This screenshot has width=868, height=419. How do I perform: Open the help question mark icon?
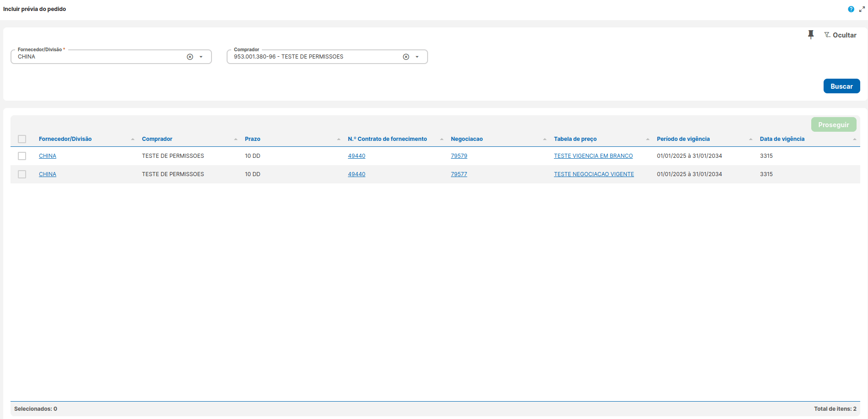click(x=851, y=9)
